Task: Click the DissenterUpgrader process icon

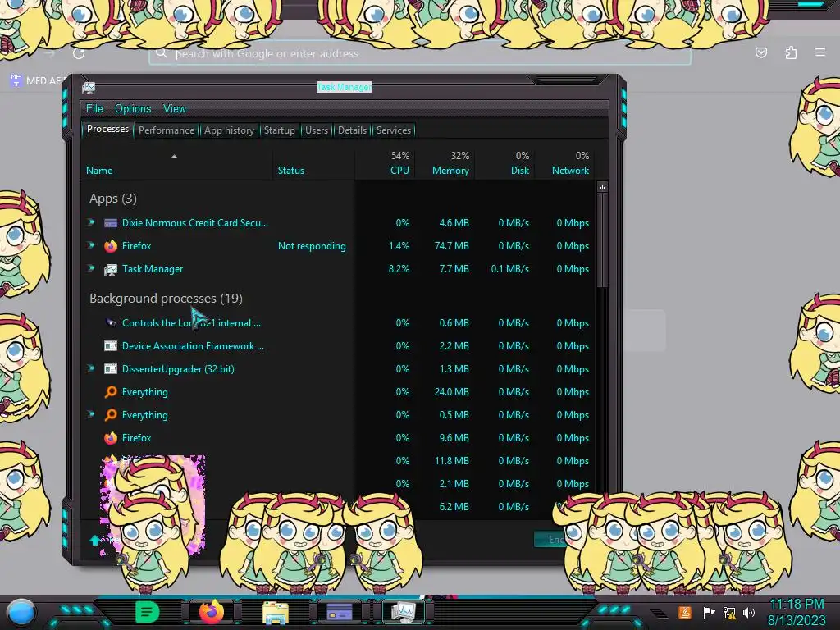Action: (111, 369)
